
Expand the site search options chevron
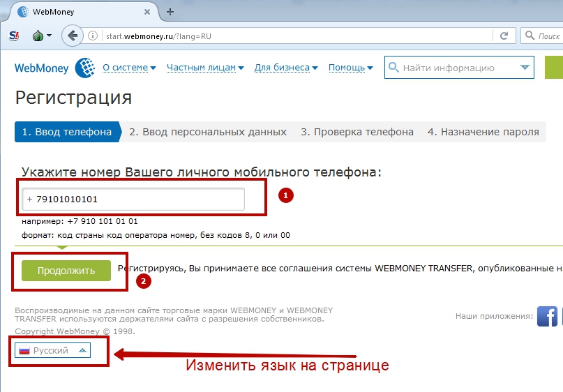coord(525,67)
